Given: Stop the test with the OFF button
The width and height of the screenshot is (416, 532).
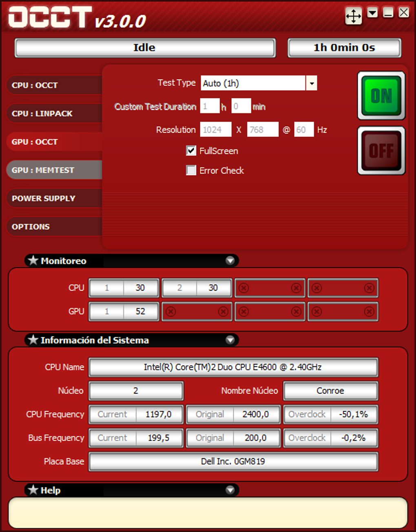Looking at the screenshot, I should pos(381,151).
